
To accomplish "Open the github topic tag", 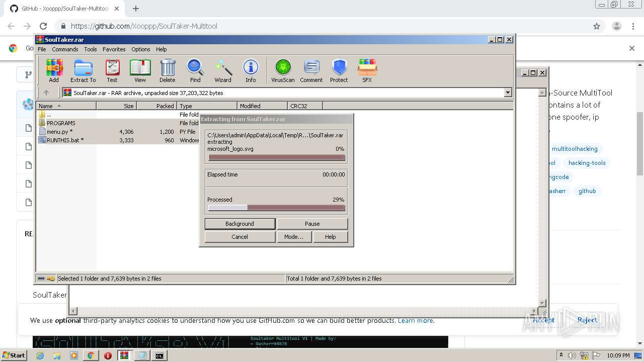I will (x=587, y=191).
